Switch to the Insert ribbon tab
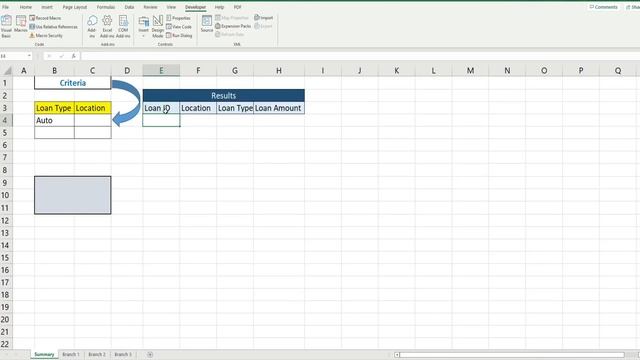 (47, 7)
